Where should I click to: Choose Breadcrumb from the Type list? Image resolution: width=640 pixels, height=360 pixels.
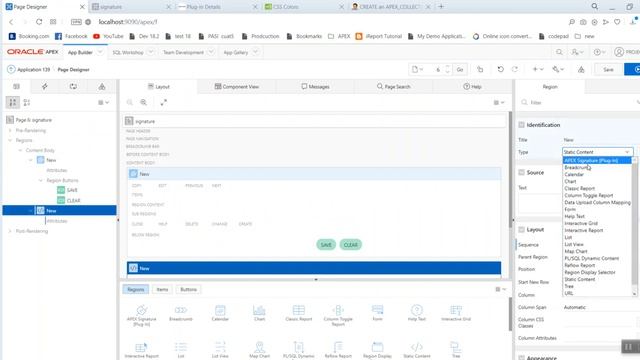[576, 167]
